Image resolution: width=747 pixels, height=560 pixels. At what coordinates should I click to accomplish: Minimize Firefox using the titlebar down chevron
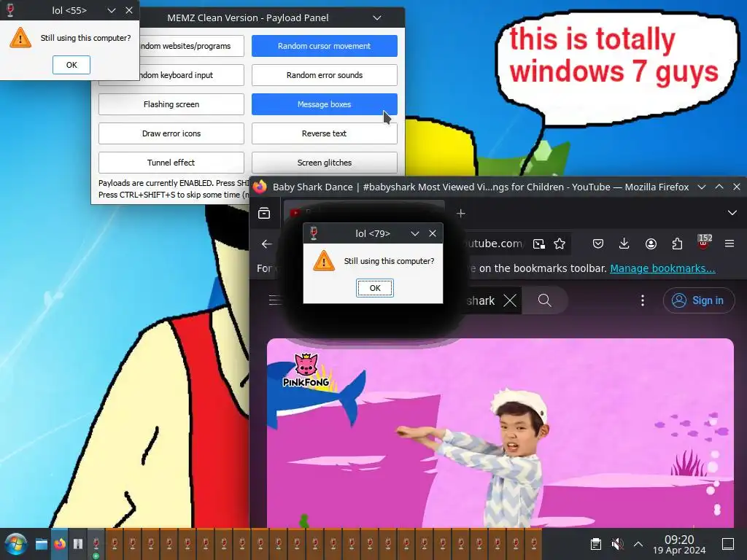pos(701,187)
